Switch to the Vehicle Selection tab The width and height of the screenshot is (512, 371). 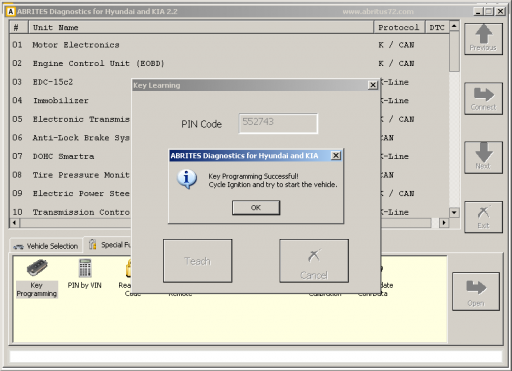[x=46, y=246]
